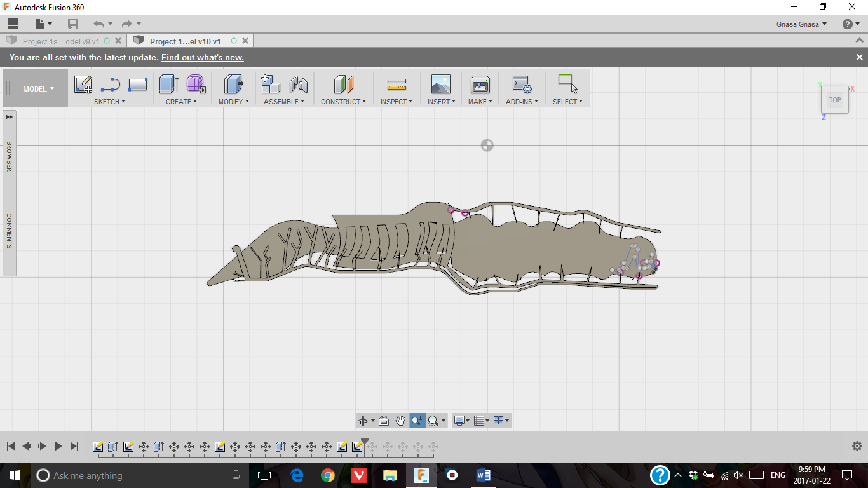Screen dimensions: 868x488
Task: Open the Help question mark menu
Action: (x=851, y=24)
